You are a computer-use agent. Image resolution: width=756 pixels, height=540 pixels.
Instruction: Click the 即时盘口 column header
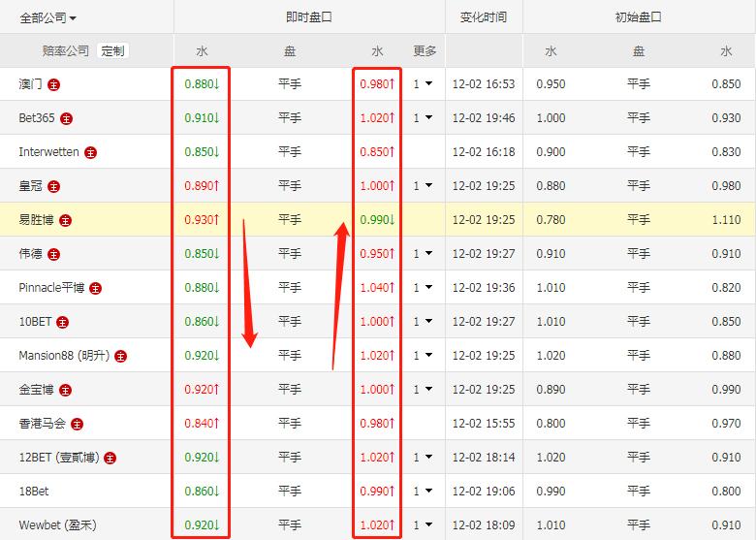click(x=309, y=17)
